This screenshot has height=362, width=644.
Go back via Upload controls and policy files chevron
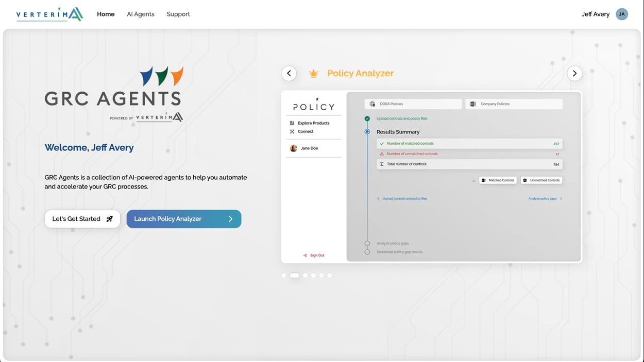[378, 199]
